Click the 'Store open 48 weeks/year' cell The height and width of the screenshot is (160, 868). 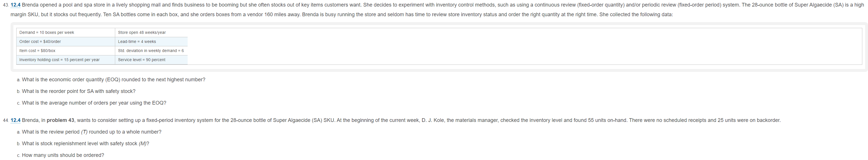point(151,33)
